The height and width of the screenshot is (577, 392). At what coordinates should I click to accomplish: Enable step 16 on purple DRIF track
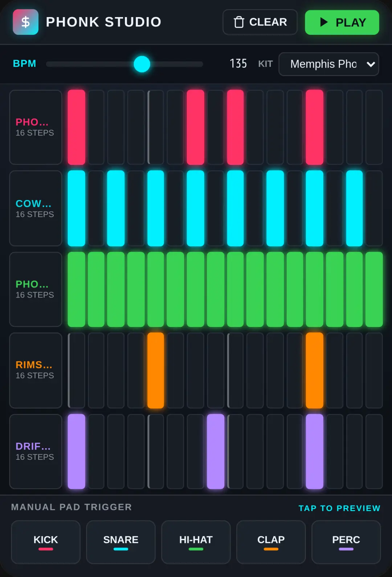point(374,451)
